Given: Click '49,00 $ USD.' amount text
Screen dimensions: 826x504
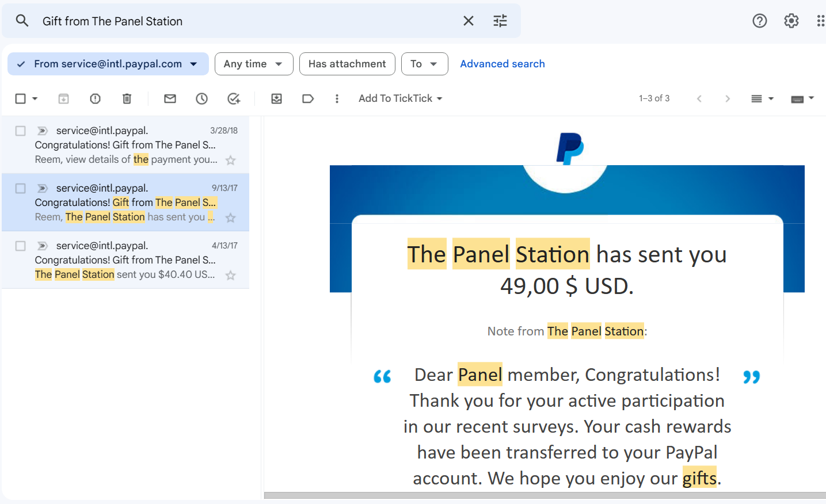Looking at the screenshot, I should pyautogui.click(x=567, y=286).
